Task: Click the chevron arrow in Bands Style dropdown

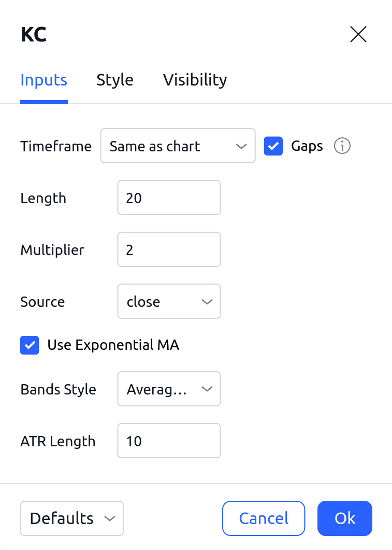Action: [x=207, y=389]
